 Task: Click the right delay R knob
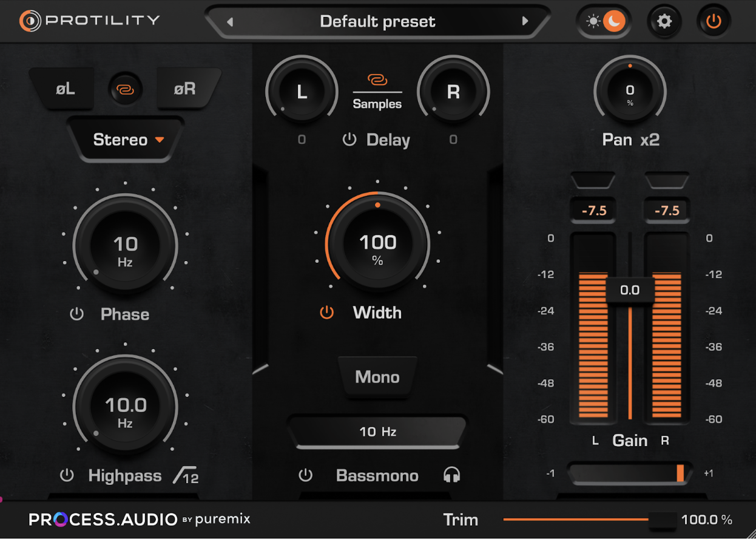coord(453,92)
